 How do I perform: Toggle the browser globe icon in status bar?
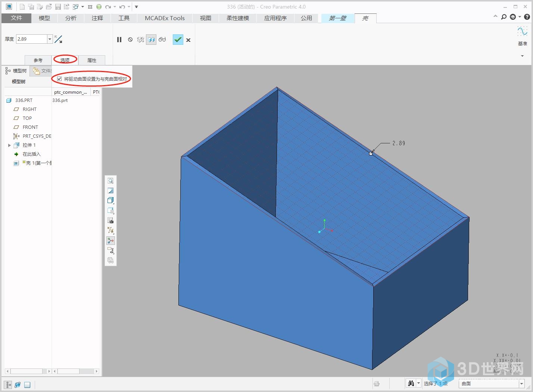[18, 385]
